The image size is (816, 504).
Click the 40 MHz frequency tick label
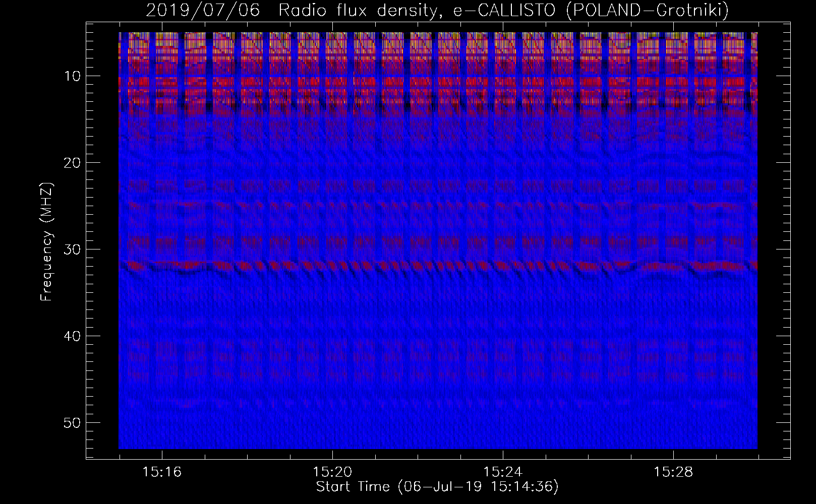click(x=73, y=336)
